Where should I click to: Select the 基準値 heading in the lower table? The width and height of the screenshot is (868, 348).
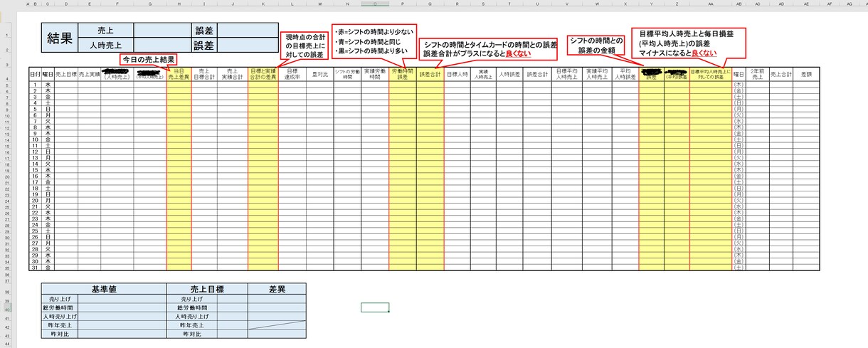click(104, 289)
